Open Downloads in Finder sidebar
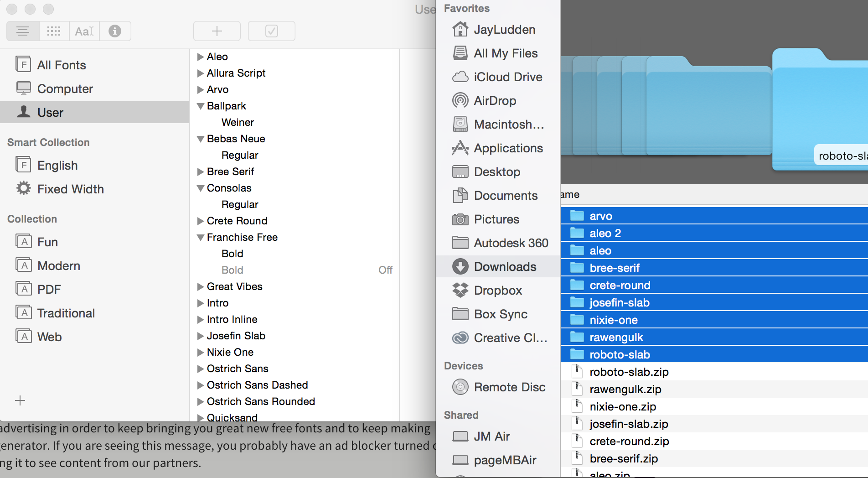 click(x=498, y=267)
